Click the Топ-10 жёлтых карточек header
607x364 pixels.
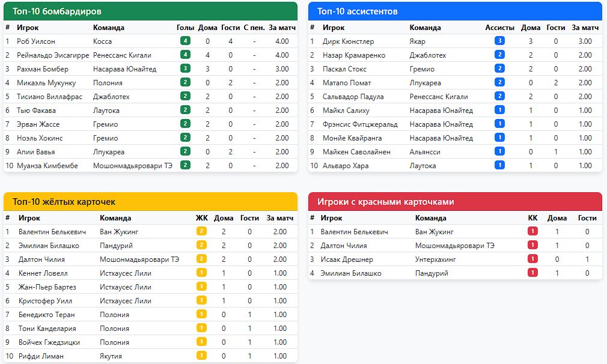[150, 202]
